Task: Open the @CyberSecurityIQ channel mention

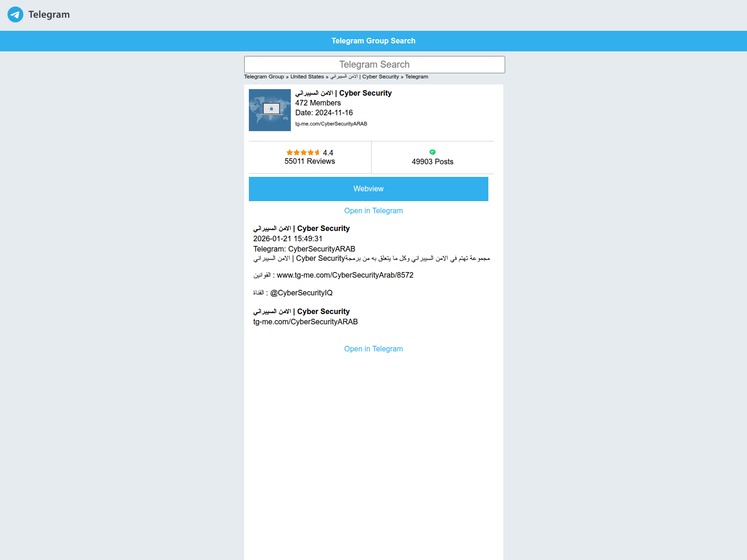Action: [x=302, y=293]
